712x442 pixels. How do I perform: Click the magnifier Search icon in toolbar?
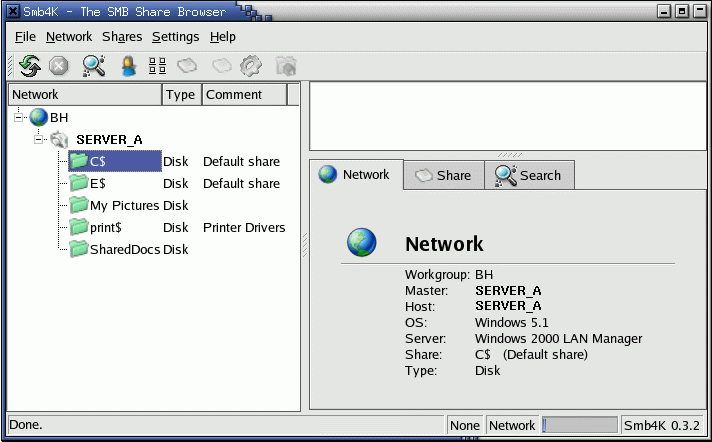coord(94,66)
